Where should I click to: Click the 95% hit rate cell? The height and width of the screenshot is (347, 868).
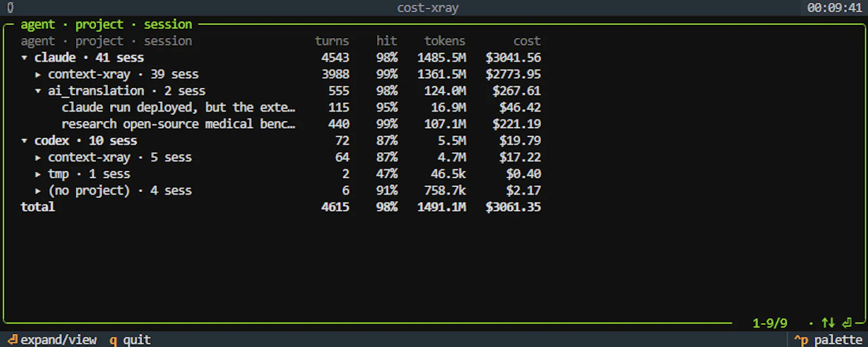pos(387,107)
